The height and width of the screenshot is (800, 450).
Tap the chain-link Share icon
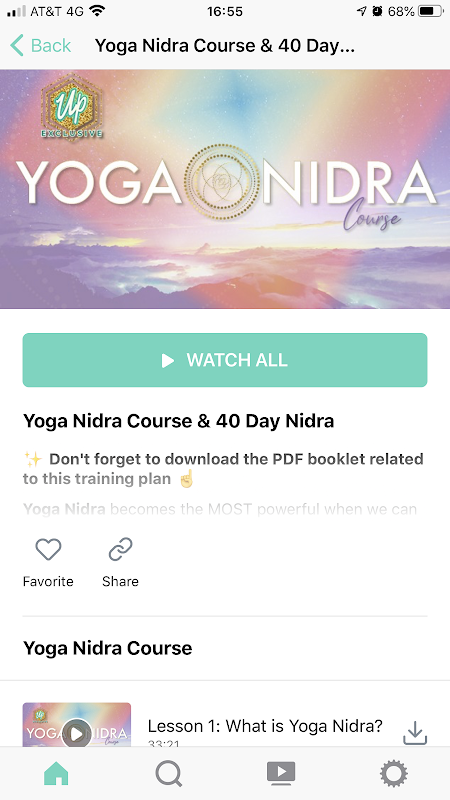click(120, 549)
